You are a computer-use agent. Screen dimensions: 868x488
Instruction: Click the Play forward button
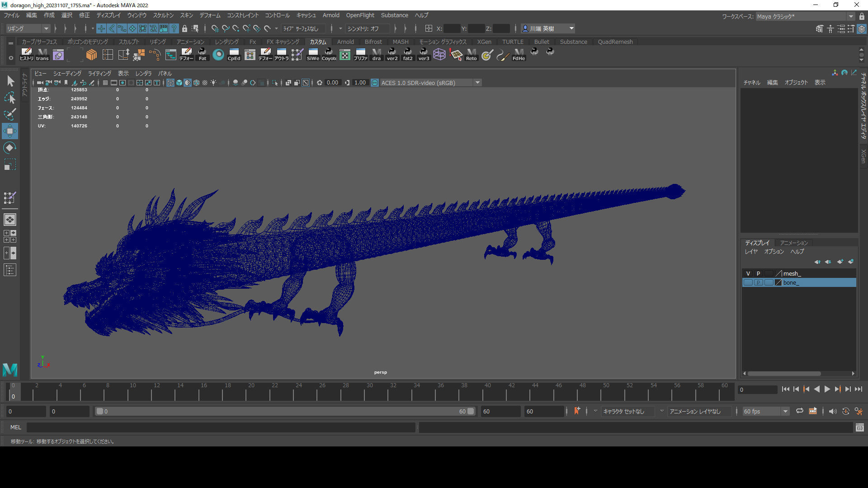pos(827,389)
